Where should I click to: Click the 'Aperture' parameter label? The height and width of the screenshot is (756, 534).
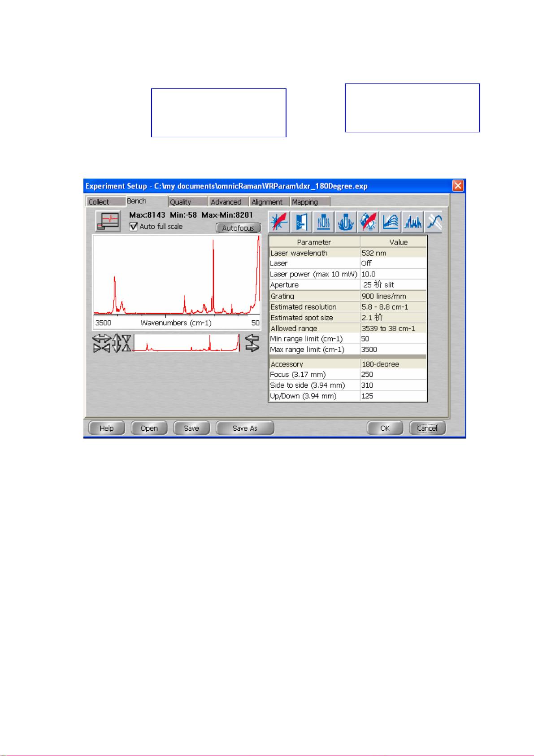click(x=284, y=285)
